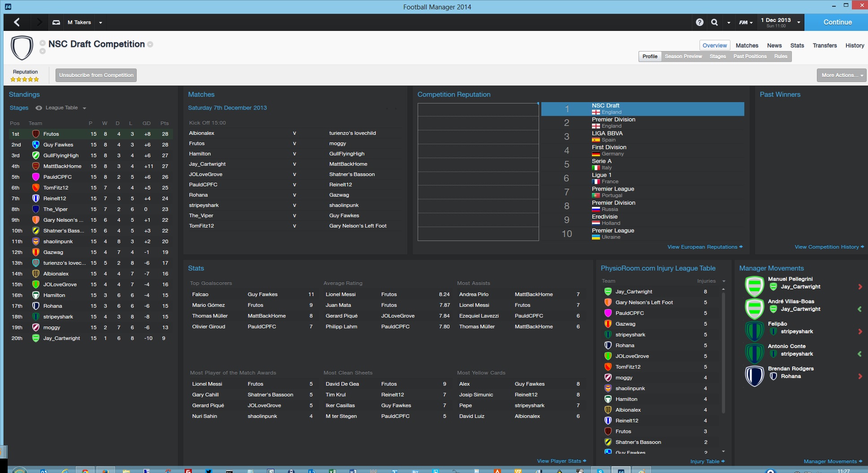This screenshot has width=868, height=473.
Task: Click the up arrow beside competition title
Action: [x=43, y=43]
